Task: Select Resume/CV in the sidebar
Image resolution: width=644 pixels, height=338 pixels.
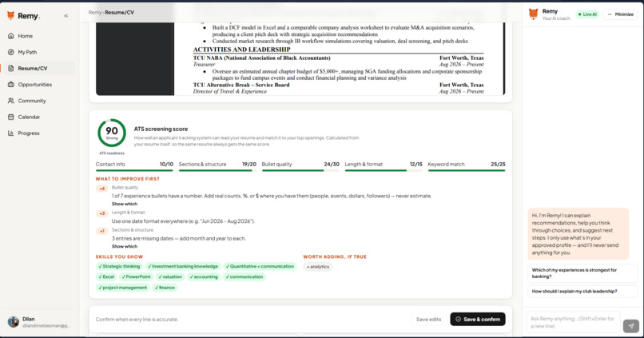Action: tap(38, 68)
